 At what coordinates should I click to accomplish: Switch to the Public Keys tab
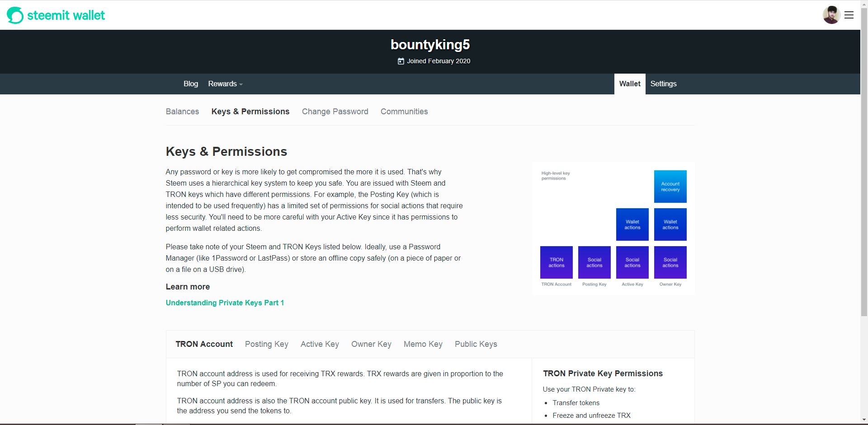tap(476, 344)
